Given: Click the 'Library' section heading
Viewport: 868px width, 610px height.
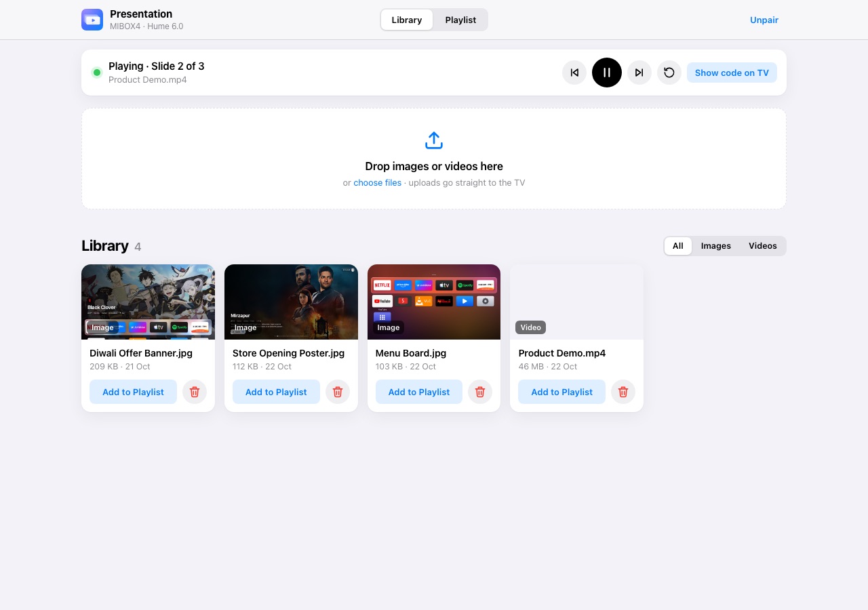Looking at the screenshot, I should (x=105, y=245).
